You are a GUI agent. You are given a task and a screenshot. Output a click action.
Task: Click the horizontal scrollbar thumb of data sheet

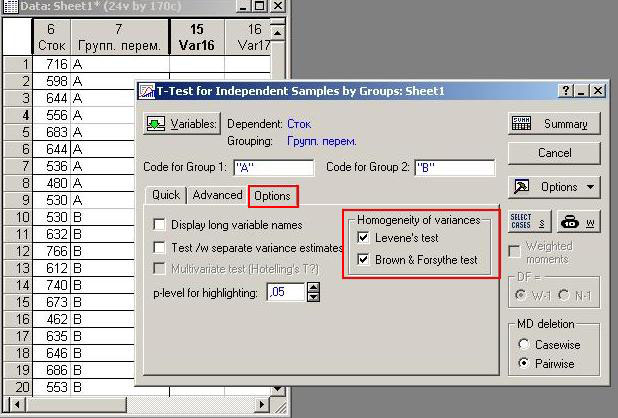coord(76,405)
